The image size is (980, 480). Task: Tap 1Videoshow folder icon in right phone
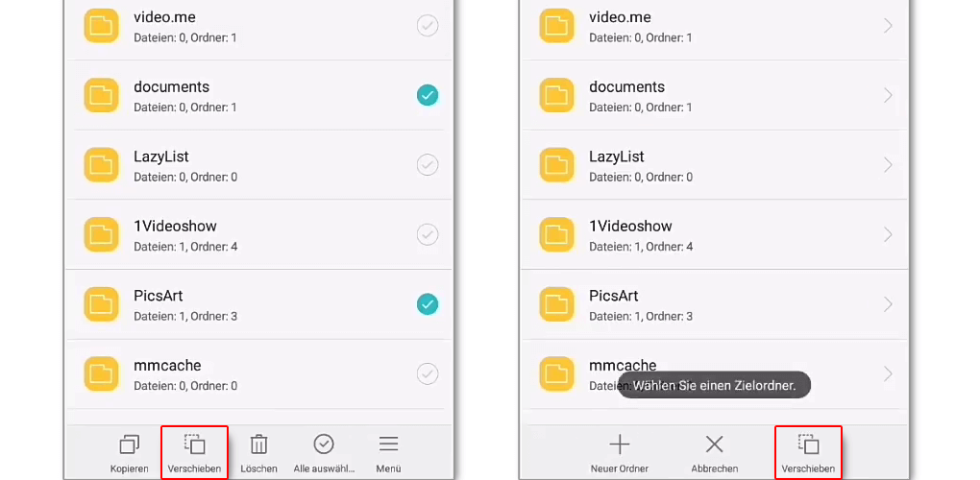tap(557, 234)
